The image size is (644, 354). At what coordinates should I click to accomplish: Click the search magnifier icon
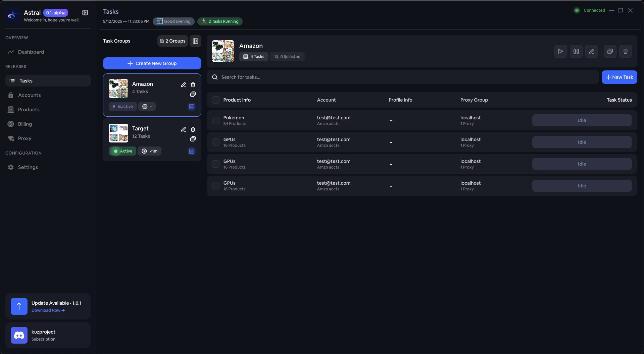tap(215, 77)
